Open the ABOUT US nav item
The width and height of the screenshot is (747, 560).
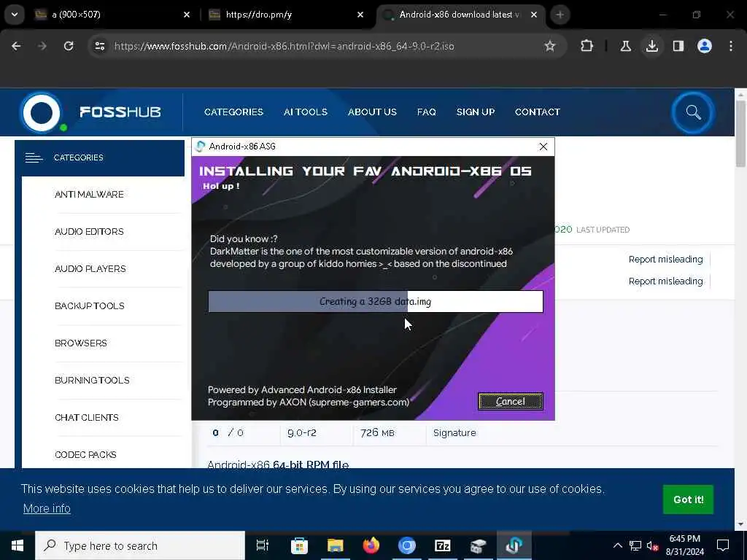[372, 112]
